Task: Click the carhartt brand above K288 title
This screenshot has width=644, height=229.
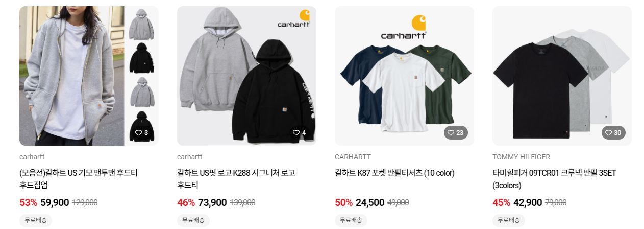Action: point(189,157)
